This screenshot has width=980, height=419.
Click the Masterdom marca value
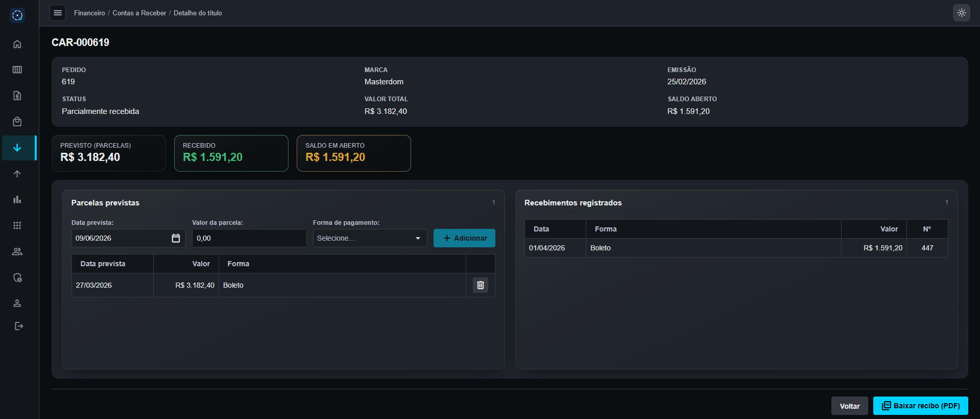click(x=384, y=82)
